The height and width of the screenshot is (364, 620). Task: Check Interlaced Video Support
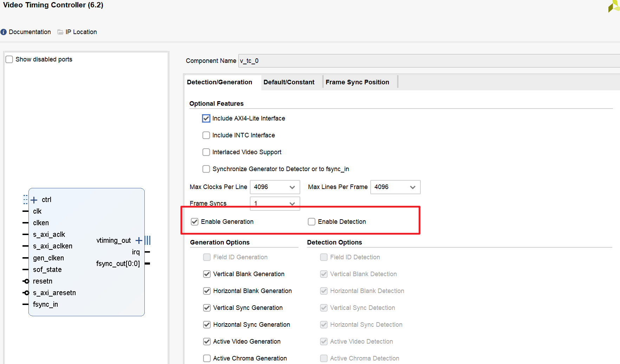[x=206, y=152]
